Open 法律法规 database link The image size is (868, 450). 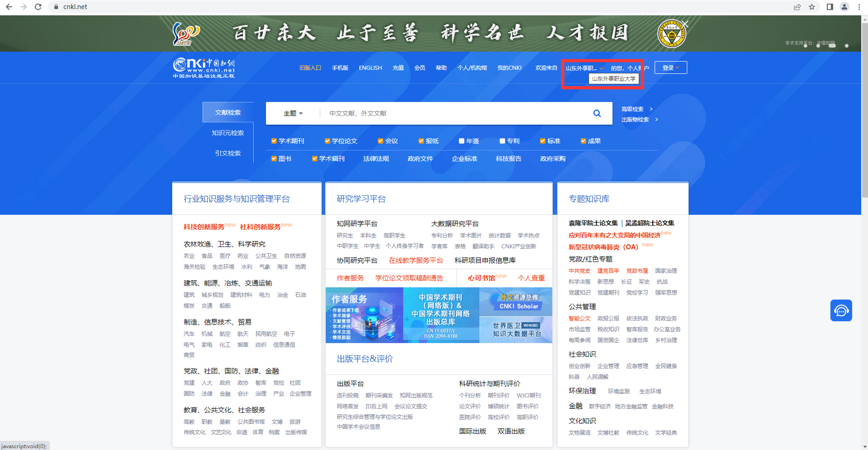[x=376, y=159]
